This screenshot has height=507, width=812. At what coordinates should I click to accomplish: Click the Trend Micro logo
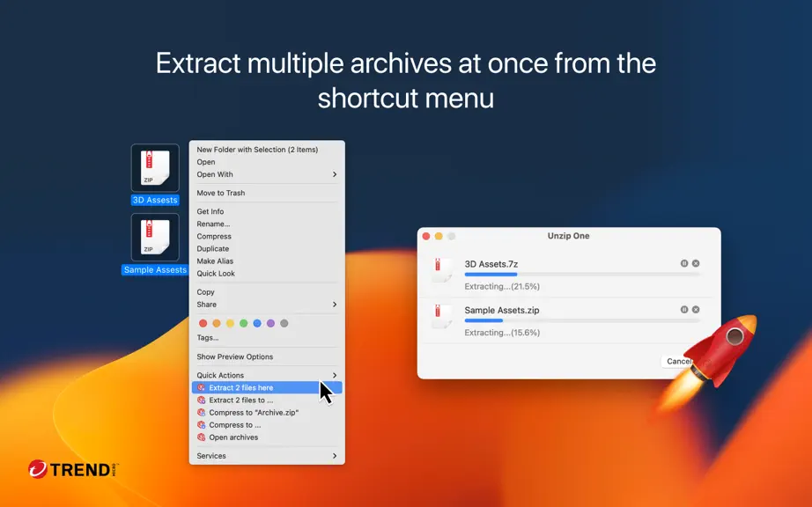pos(73,469)
